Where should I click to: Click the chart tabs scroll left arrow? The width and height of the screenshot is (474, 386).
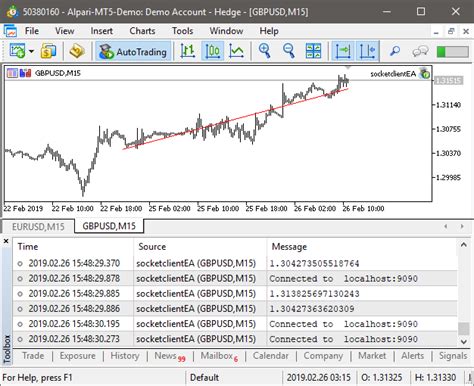point(446,226)
